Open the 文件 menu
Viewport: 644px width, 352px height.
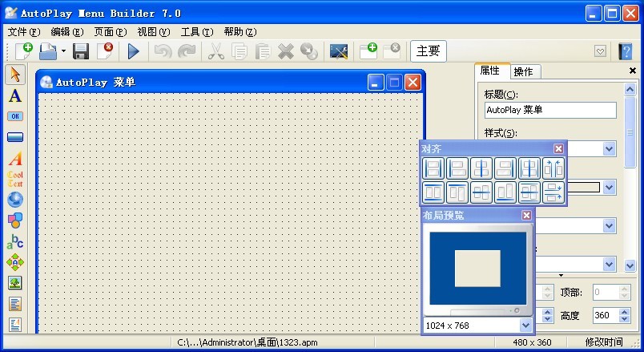[x=23, y=32]
